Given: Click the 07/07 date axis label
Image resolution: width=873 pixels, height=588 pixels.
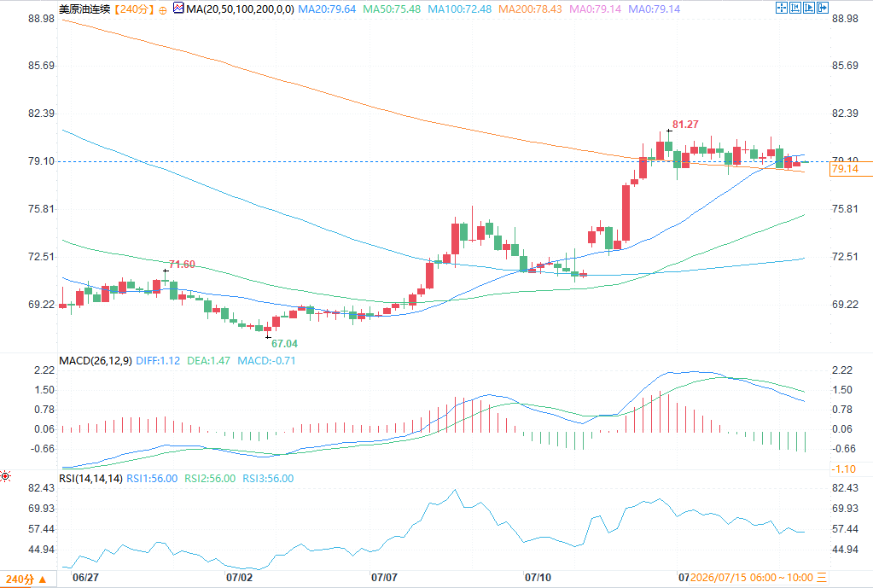Looking at the screenshot, I should pyautogui.click(x=385, y=578).
